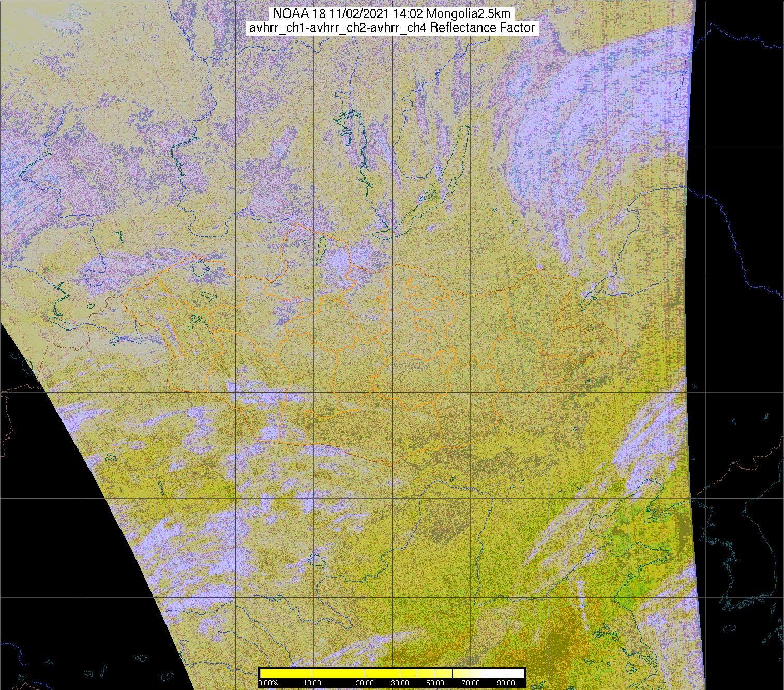The image size is (784, 690).
Task: Click the '30.00' legend label
Action: tap(400, 683)
